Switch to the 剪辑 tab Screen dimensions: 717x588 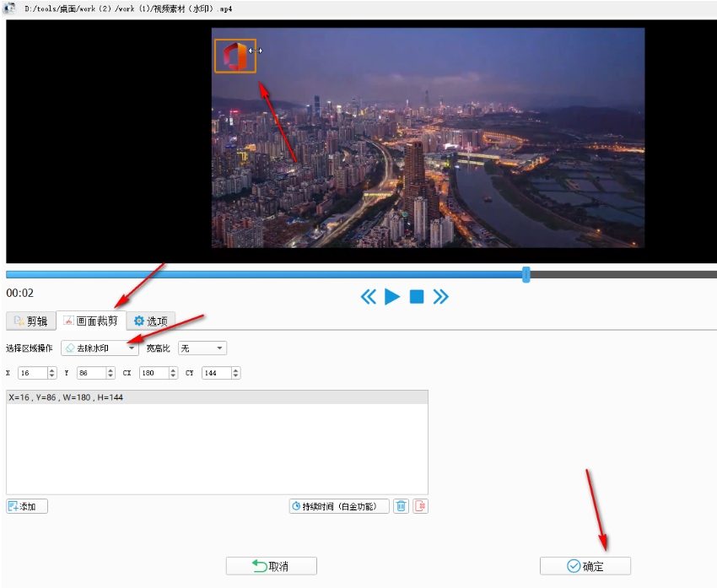[x=30, y=321]
